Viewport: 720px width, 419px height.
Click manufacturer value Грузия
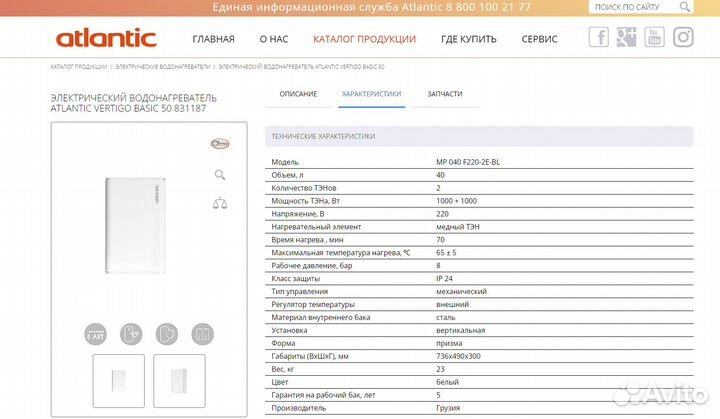pyautogui.click(x=448, y=408)
